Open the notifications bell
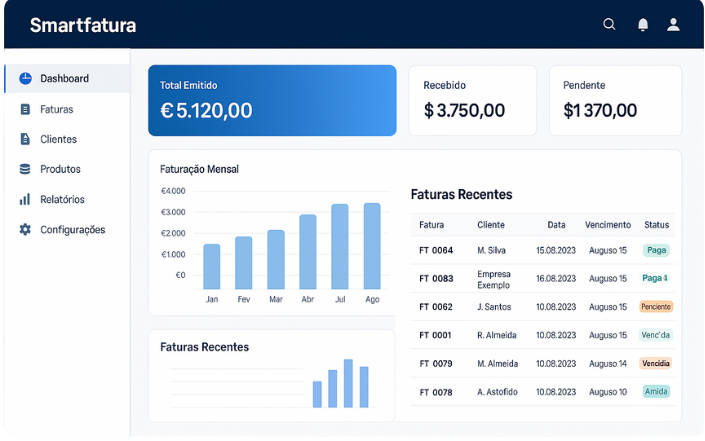 tap(643, 25)
